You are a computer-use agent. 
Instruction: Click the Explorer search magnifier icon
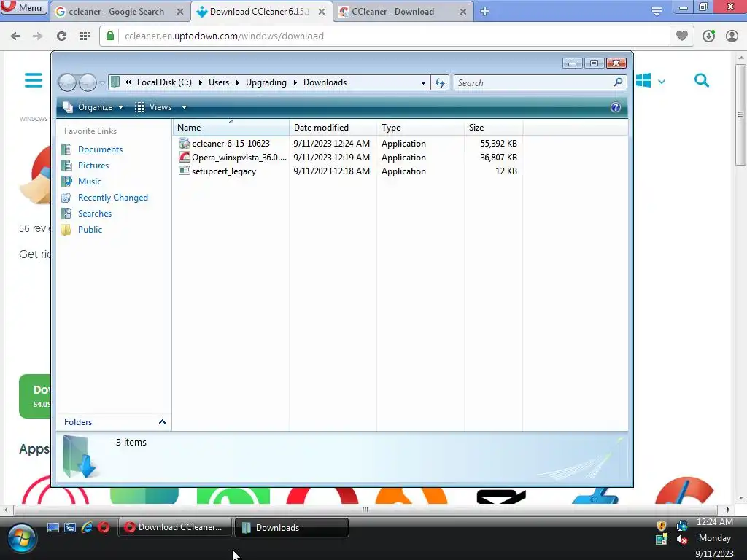pyautogui.click(x=618, y=82)
